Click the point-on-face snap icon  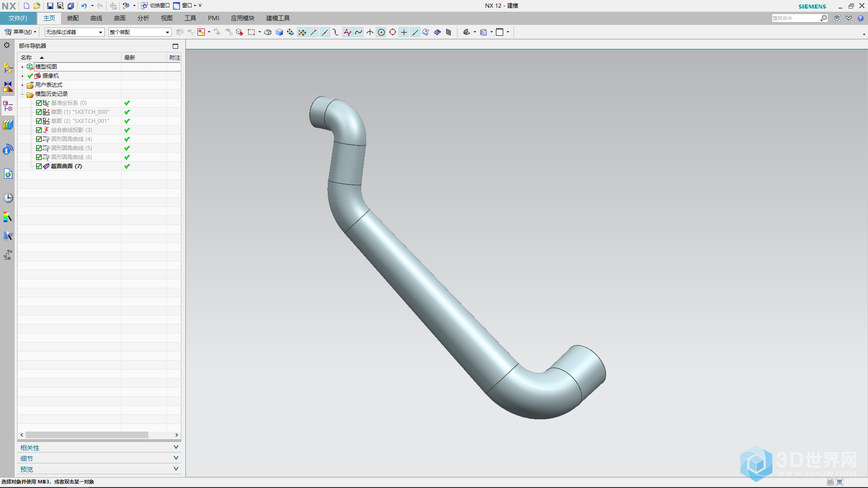click(x=426, y=32)
